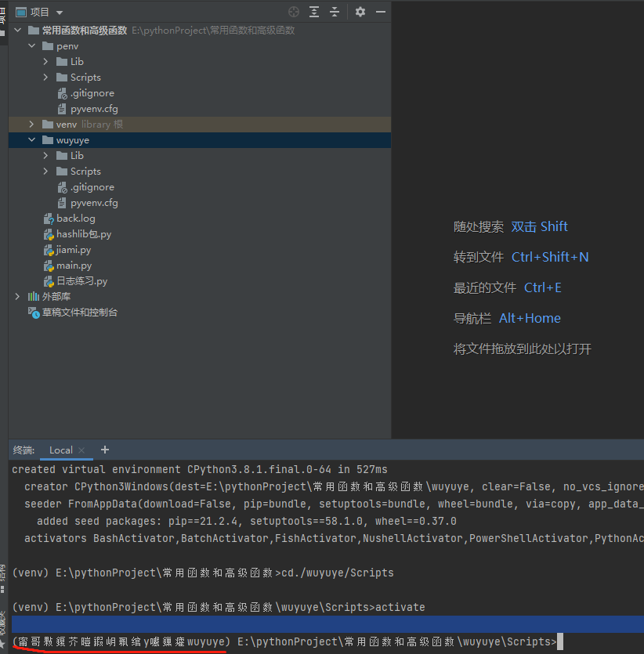Click the favorites star icon in left strip
644x654 pixels.
(x=2, y=644)
